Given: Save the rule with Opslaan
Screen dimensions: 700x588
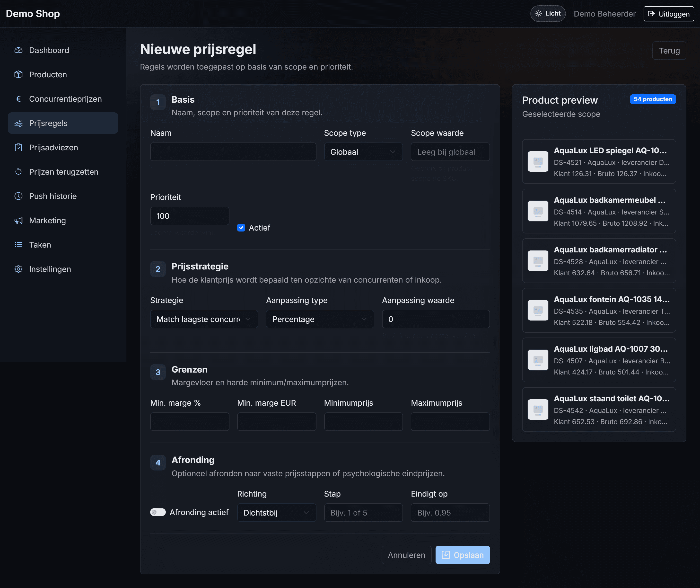Looking at the screenshot, I should [x=463, y=555].
